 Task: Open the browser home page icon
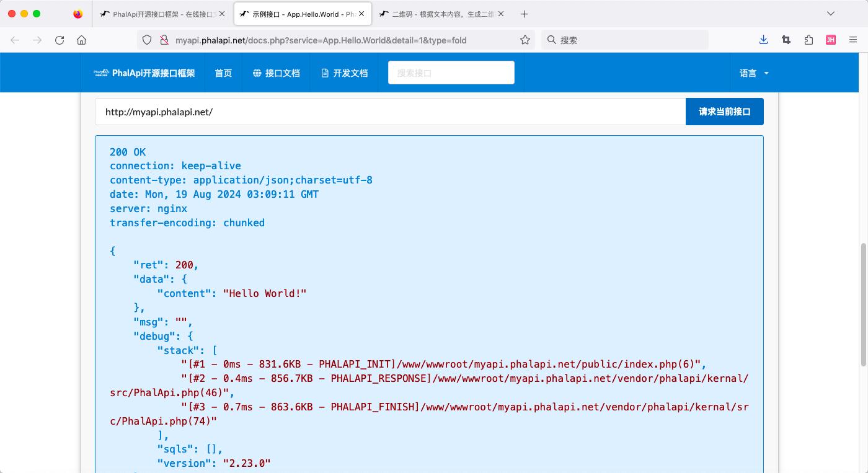click(x=81, y=40)
